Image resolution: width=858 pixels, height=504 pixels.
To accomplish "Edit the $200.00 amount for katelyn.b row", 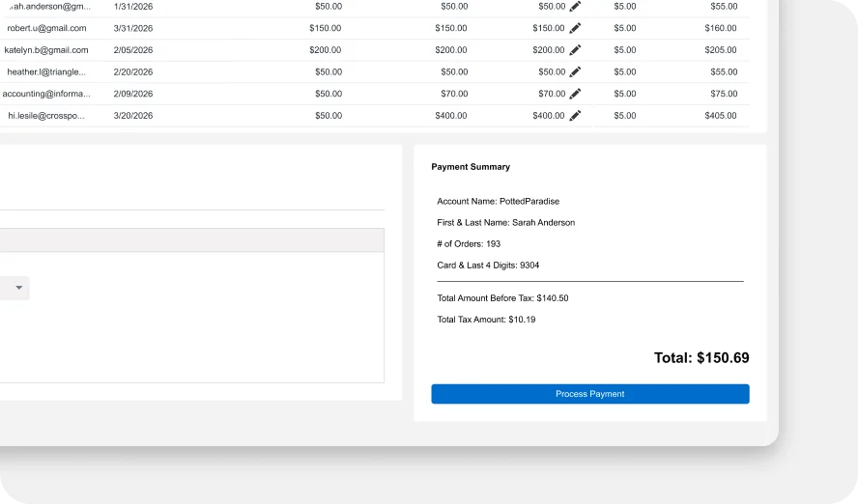I will [x=575, y=50].
